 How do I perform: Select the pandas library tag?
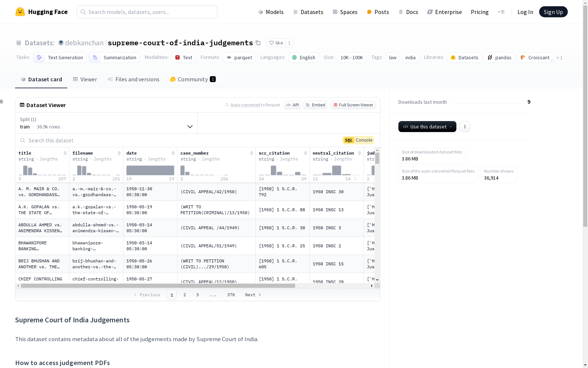[x=499, y=57]
